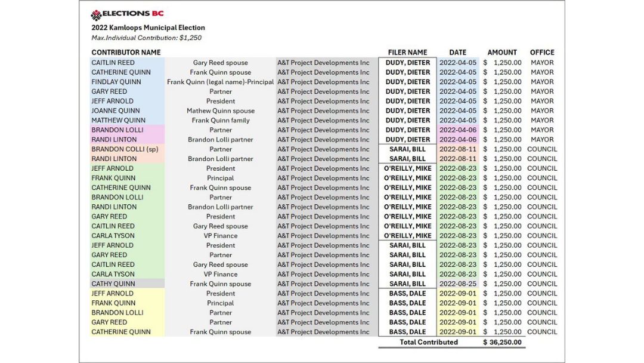Click filer BASS, DALE in FRANK QUINN row
The image size is (644, 363).
(407, 303)
